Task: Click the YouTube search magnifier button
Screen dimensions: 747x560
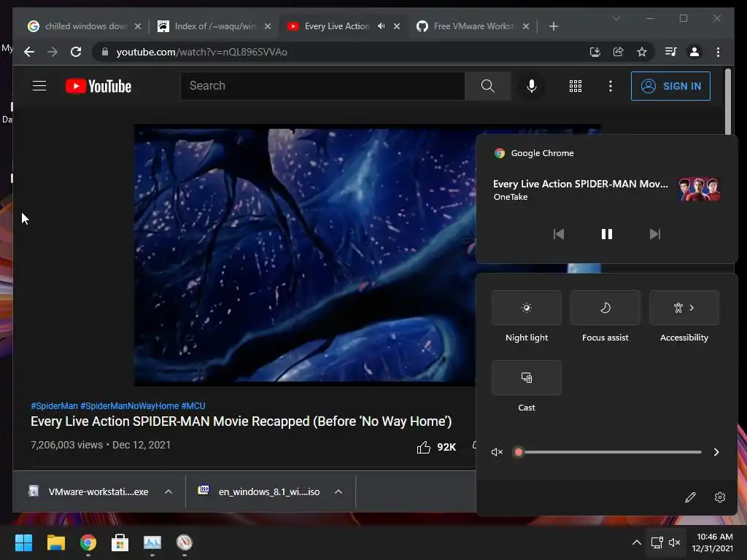Action: click(x=487, y=86)
